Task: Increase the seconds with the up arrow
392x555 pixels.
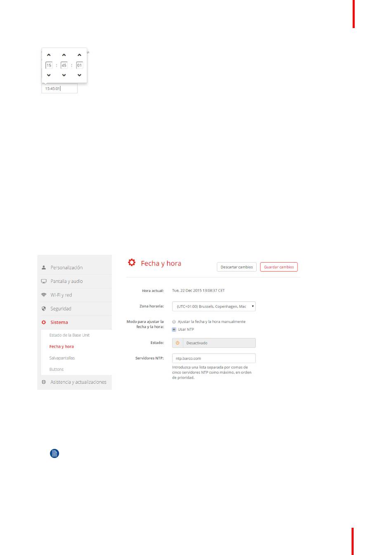Action: (x=79, y=55)
